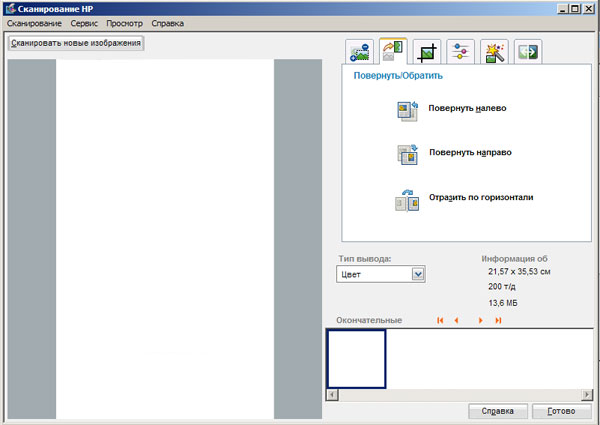Screen dimensions: 600x425
Task: Click the Готово button
Action: click(561, 411)
